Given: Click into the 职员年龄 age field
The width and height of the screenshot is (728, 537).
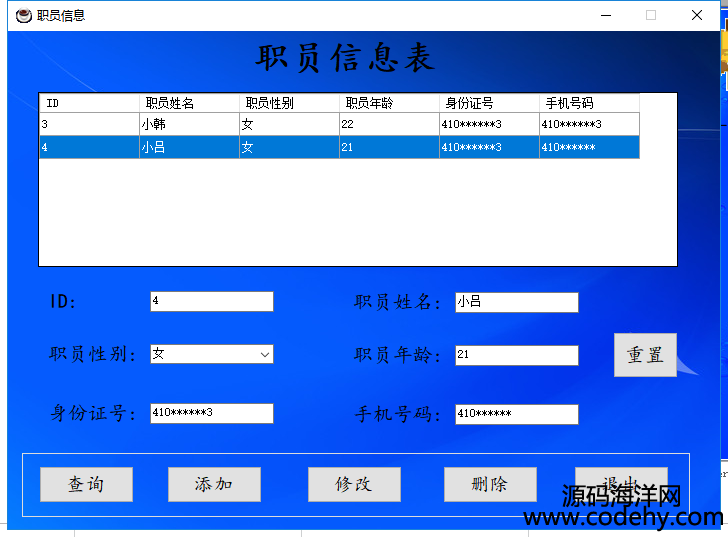Looking at the screenshot, I should [x=516, y=355].
